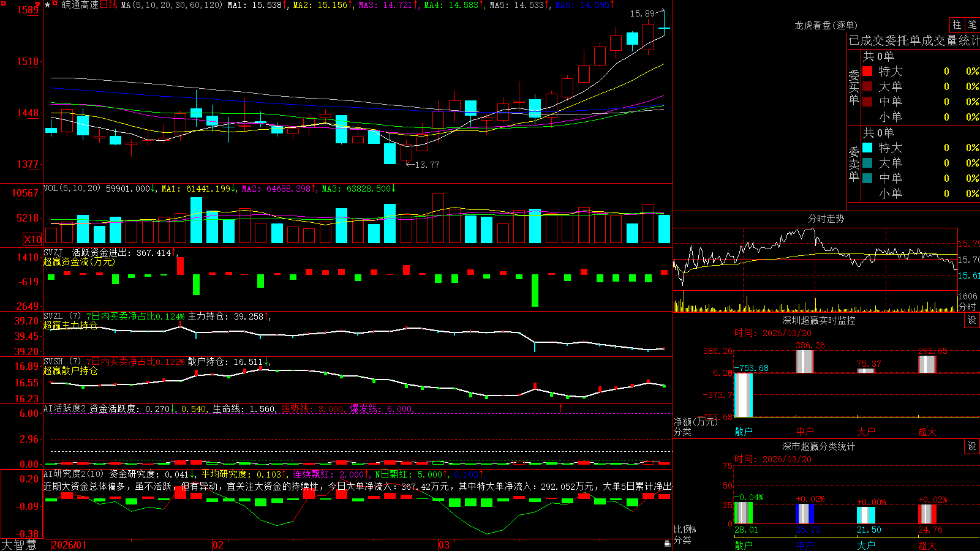Click the gray star favorite icon
The image size is (980, 551).
tap(47, 5)
